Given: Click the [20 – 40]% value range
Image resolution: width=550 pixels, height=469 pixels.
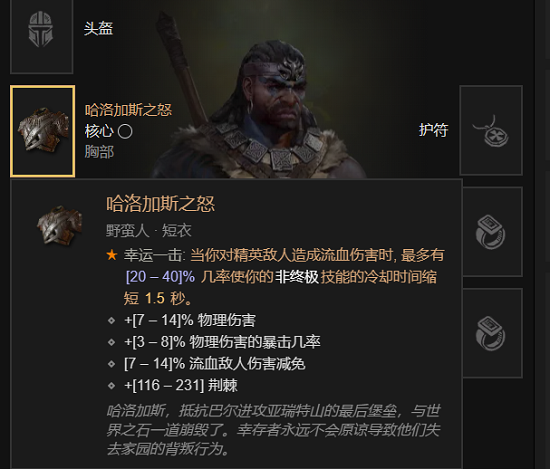Looking at the screenshot, I should click(x=160, y=277).
